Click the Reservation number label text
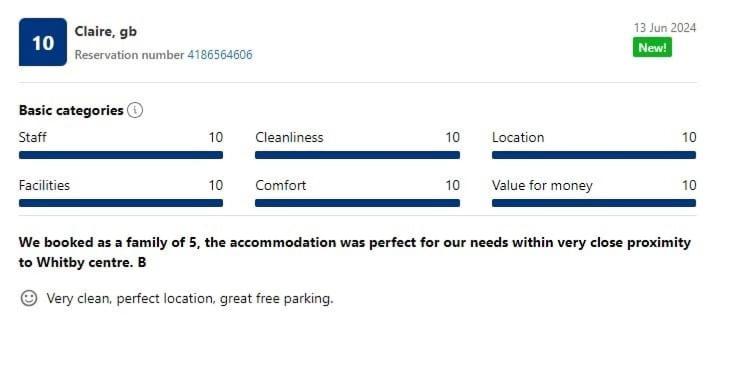The image size is (749, 381). tap(129, 55)
